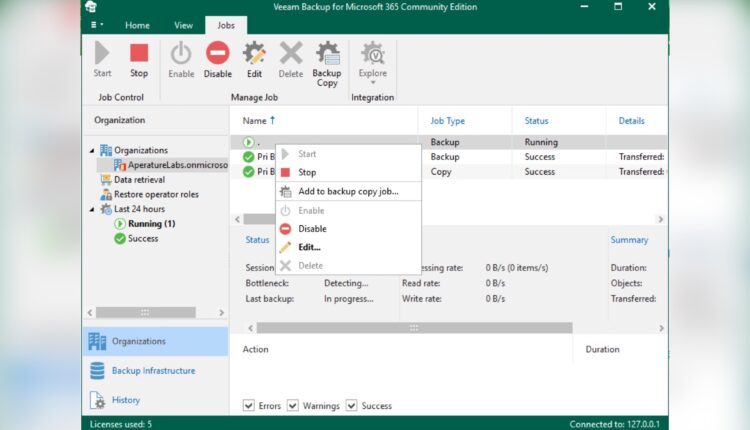The image size is (750, 430).
Task: Click job list scrollbar left arrow
Action: coord(238,219)
